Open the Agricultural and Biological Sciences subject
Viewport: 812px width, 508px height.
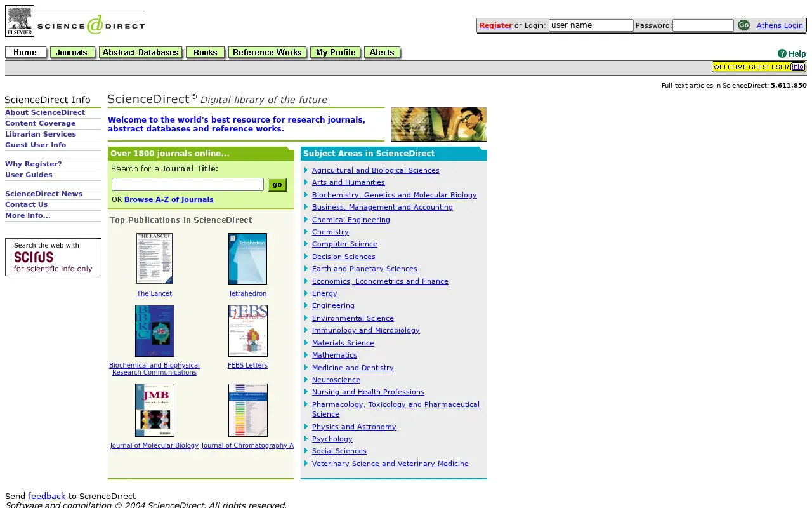376,170
